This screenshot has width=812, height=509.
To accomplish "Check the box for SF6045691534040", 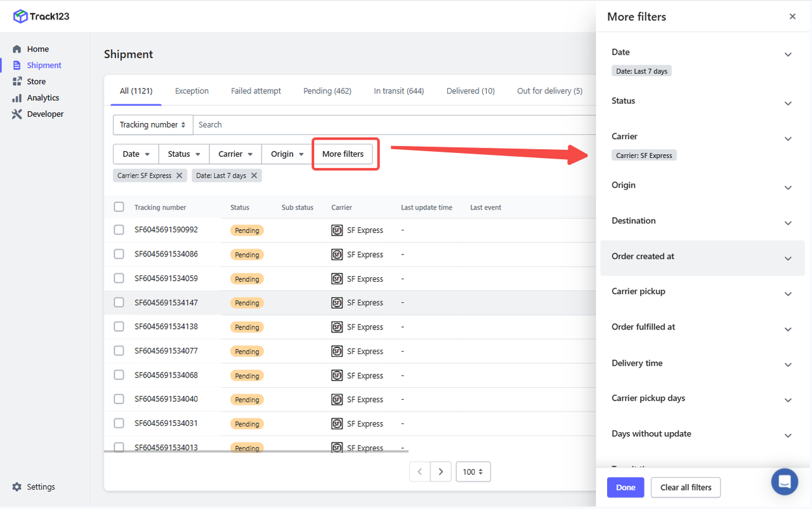I will point(119,399).
